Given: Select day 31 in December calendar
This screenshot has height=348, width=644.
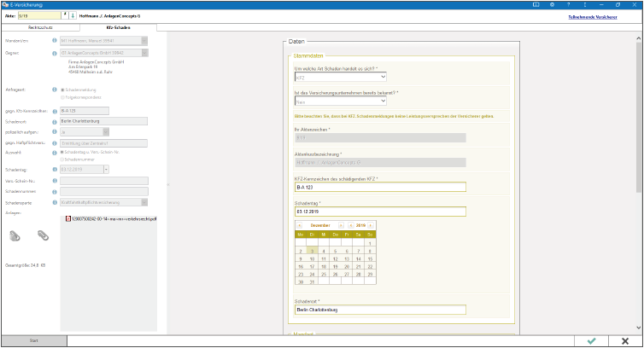Looking at the screenshot, I should point(312,282).
